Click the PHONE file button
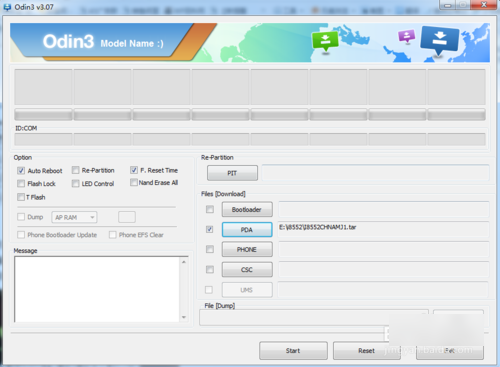The width and height of the screenshot is (500, 367). click(x=247, y=249)
